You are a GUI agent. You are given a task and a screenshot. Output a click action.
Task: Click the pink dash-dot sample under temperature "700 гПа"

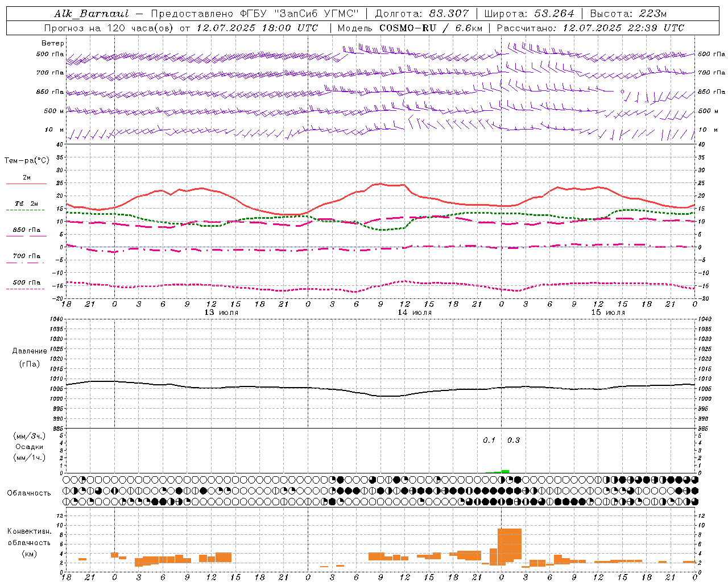pos(26,263)
